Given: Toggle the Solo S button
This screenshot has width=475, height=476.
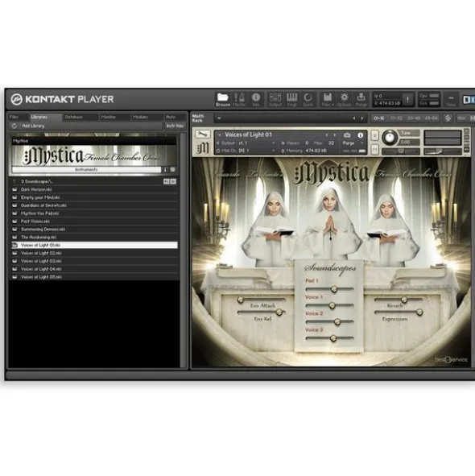Looking at the screenshot, I should 375,135.
